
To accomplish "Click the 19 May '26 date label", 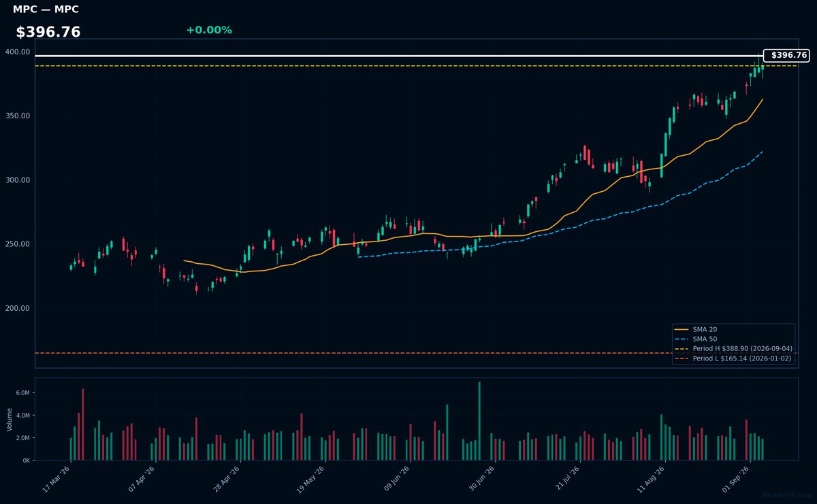I will click(310, 479).
